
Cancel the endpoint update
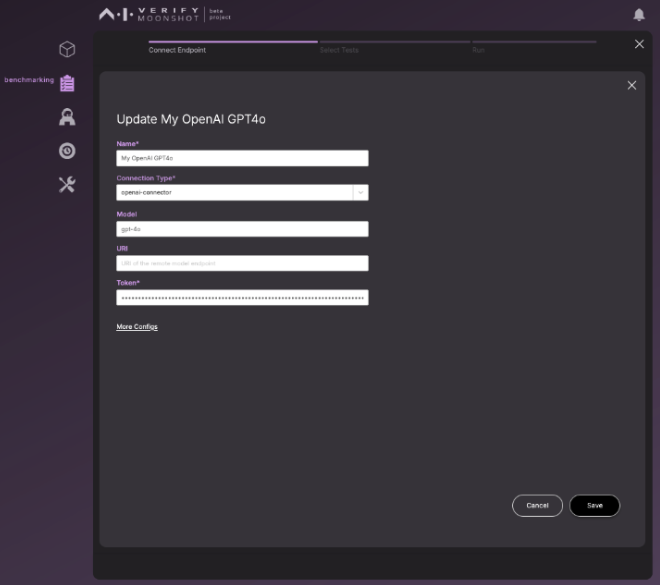tap(537, 505)
